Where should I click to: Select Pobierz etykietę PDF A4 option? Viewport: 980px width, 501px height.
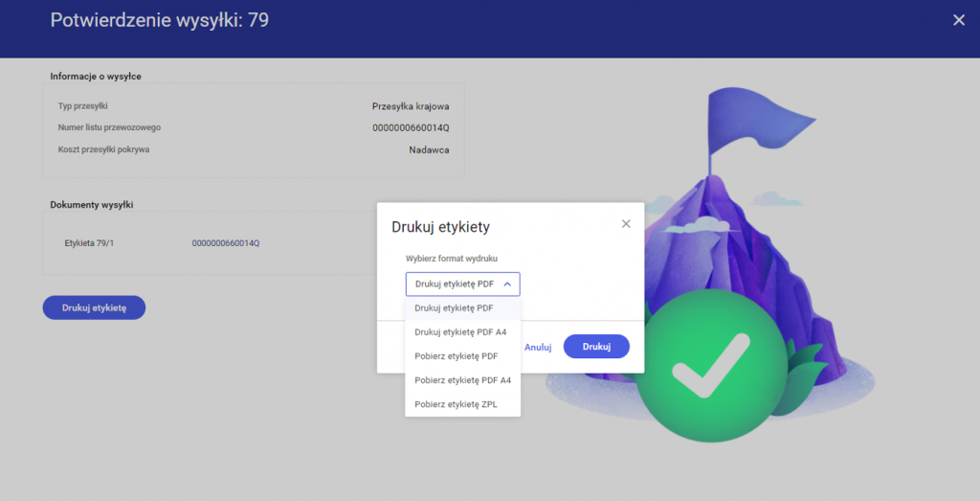pos(462,380)
